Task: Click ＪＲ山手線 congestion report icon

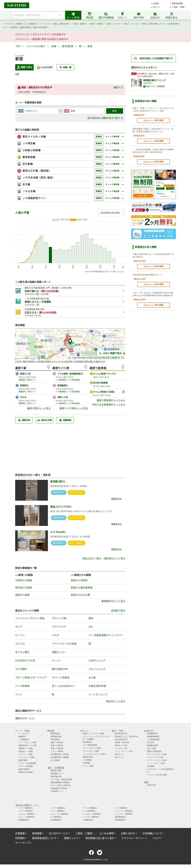Action: (x=18, y=302)
